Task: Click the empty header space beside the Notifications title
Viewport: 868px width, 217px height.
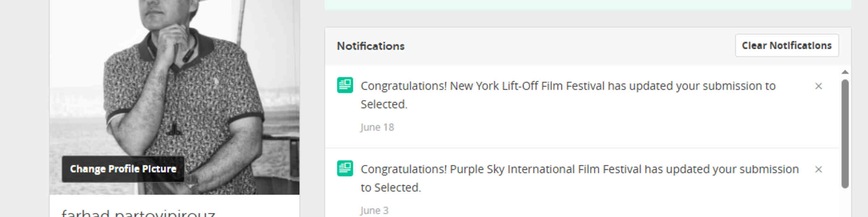Action: [570, 46]
